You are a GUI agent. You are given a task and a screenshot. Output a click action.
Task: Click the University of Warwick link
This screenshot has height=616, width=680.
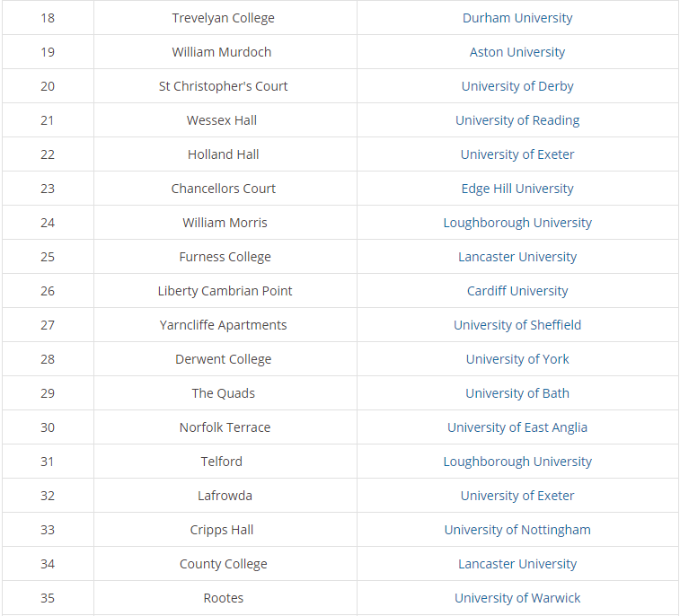coord(517,598)
